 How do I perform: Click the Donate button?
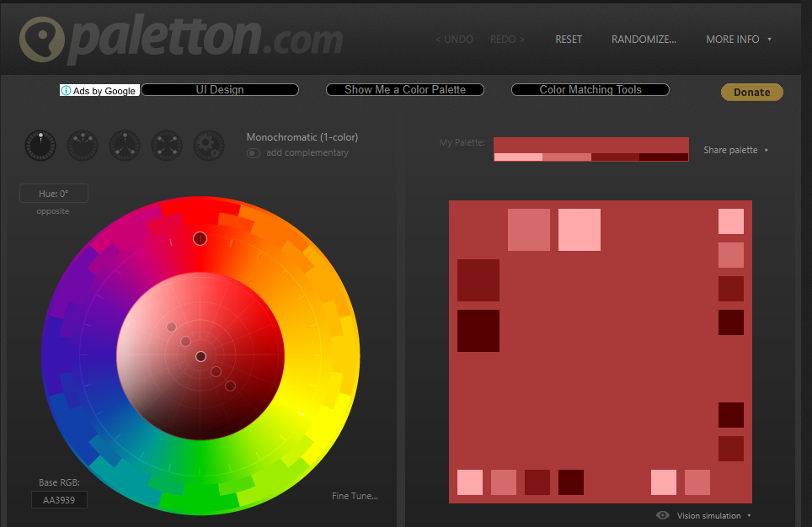point(752,92)
